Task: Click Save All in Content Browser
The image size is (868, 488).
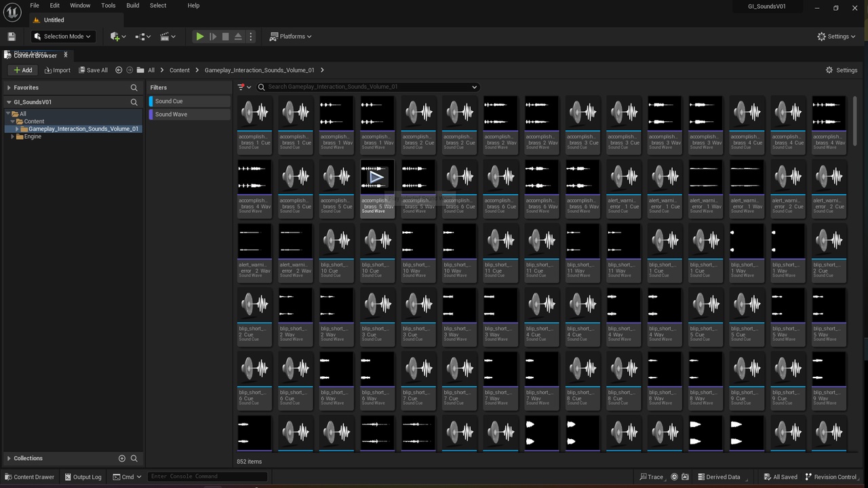Action: tap(93, 70)
